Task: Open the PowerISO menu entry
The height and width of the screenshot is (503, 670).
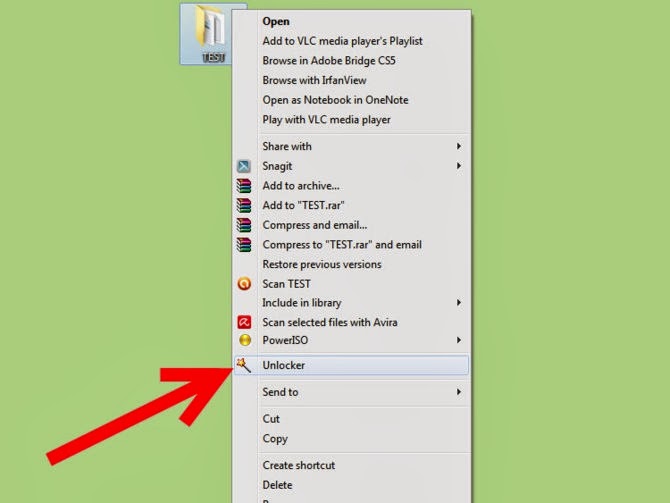Action: coord(352,340)
